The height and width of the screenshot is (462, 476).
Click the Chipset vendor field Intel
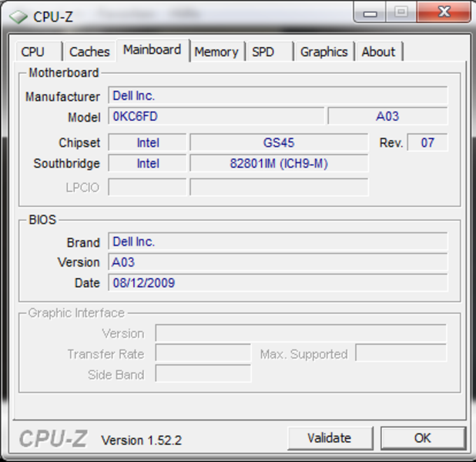coord(147,142)
